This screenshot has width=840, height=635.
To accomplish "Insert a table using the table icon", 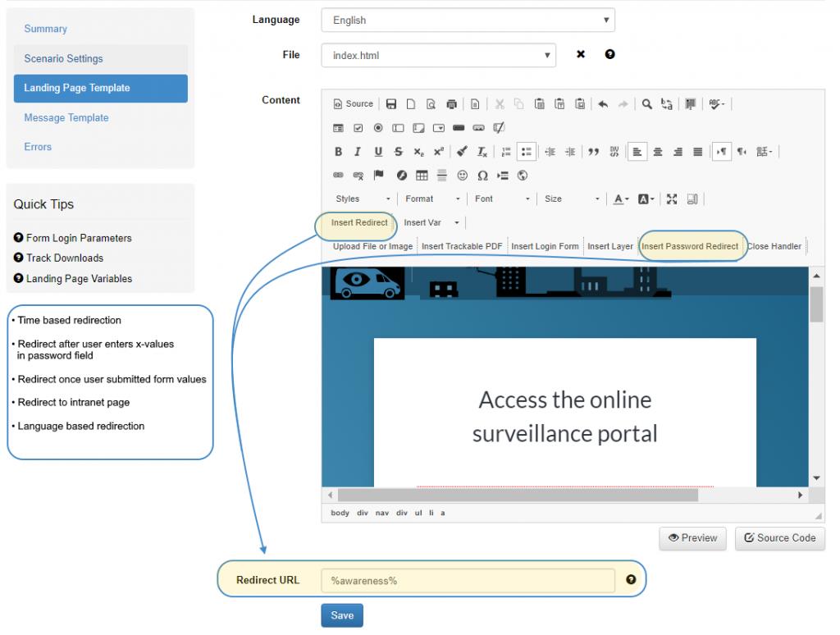I will point(422,176).
